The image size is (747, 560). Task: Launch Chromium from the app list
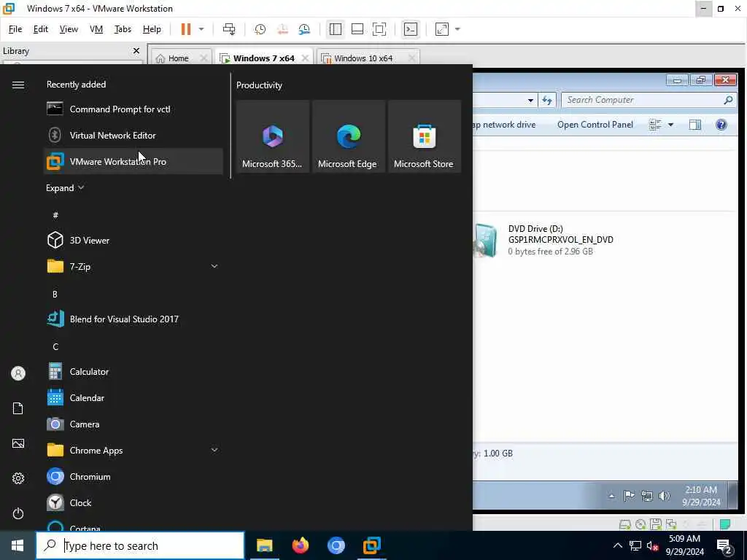(x=133, y=476)
